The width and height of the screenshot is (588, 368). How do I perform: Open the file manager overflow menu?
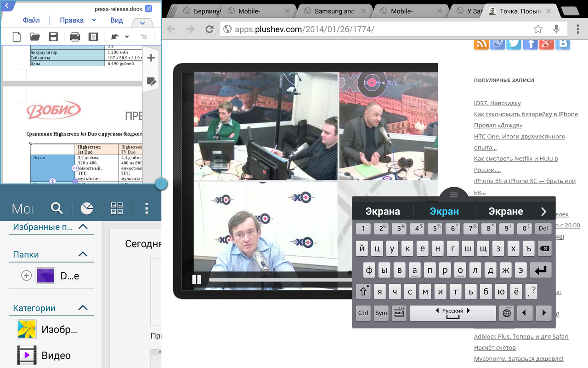[147, 208]
